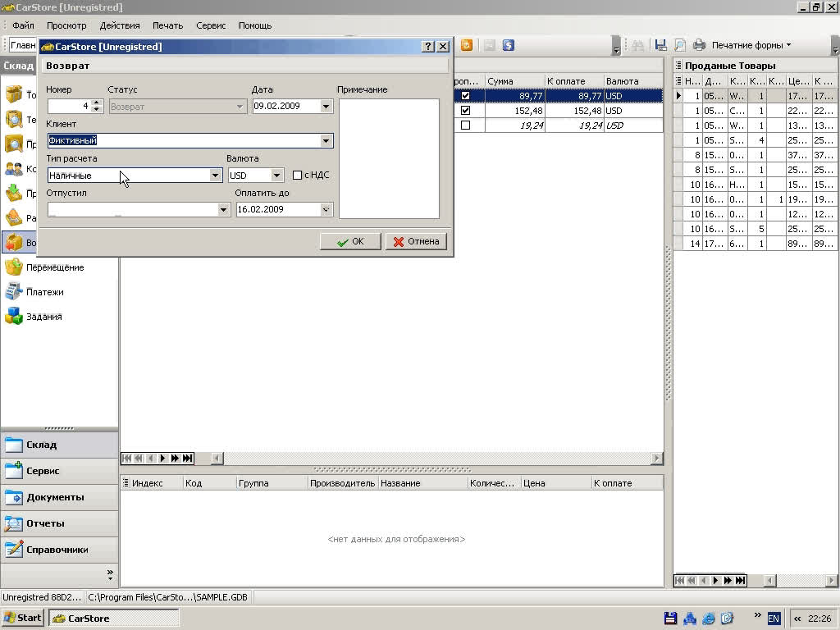Screen dimensions: 840x630
Task: Select the third sidebar box-with-magnifier icon
Action: coord(14,144)
